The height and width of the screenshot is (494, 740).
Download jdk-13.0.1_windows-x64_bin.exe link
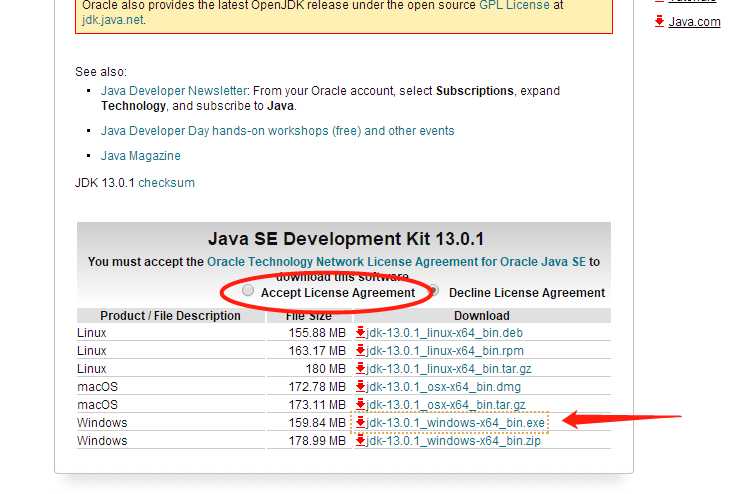[x=455, y=422]
